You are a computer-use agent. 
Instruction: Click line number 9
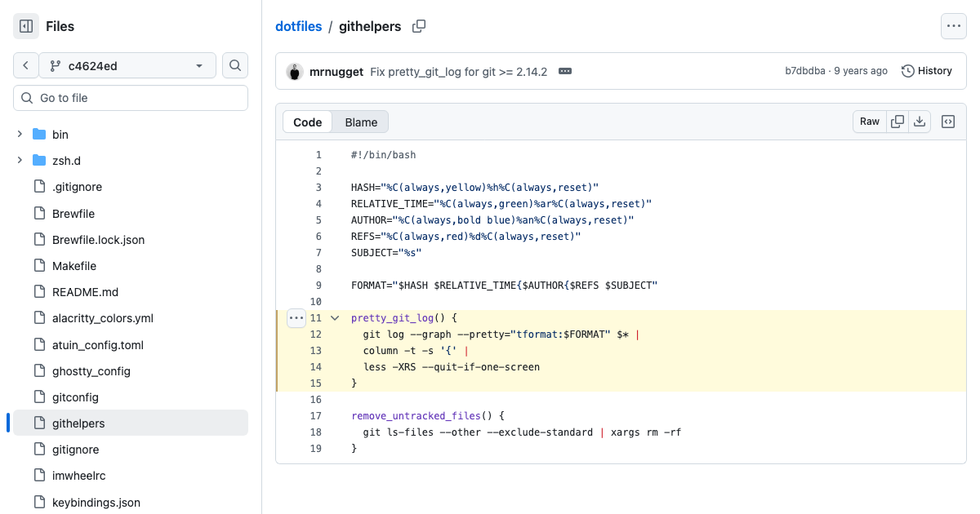[318, 285]
